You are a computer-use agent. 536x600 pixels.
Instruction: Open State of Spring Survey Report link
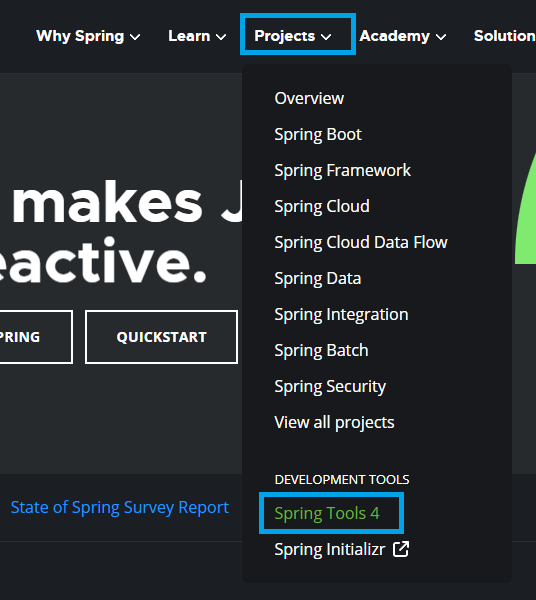click(x=119, y=507)
